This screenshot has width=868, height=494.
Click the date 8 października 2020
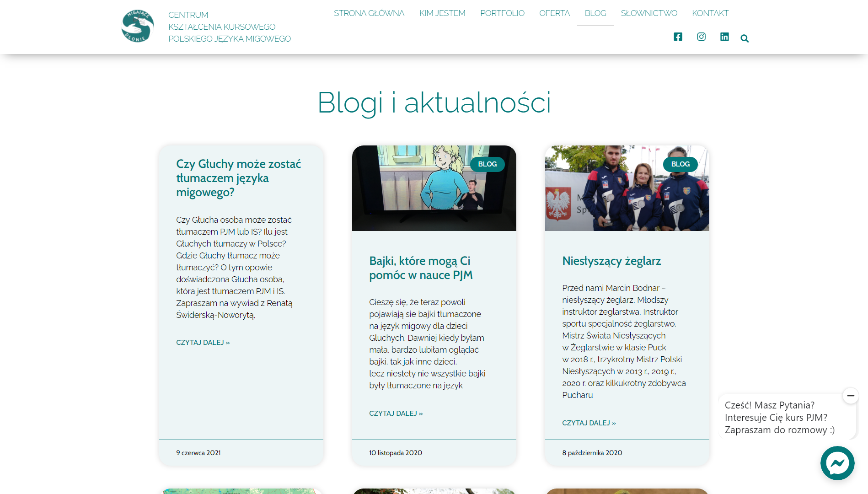point(592,453)
